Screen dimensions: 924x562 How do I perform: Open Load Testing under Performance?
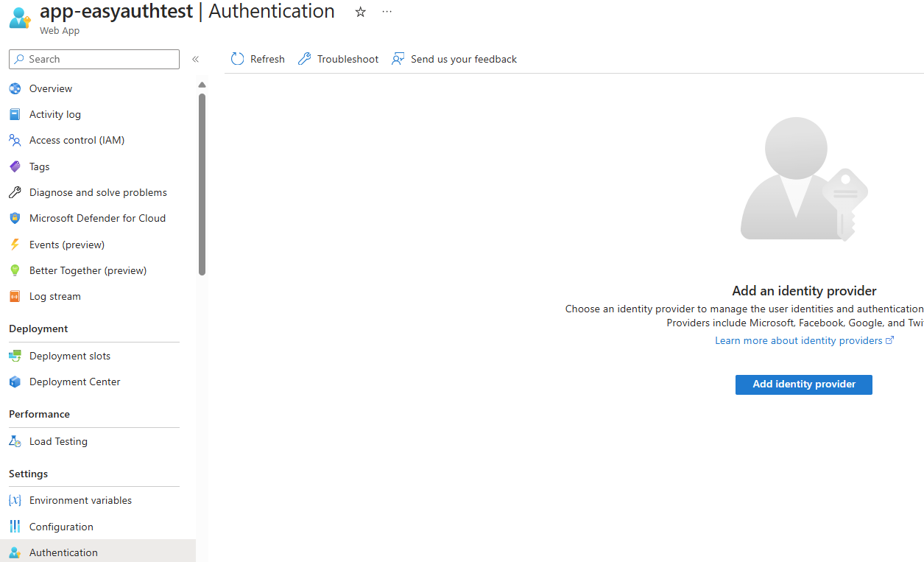point(57,441)
